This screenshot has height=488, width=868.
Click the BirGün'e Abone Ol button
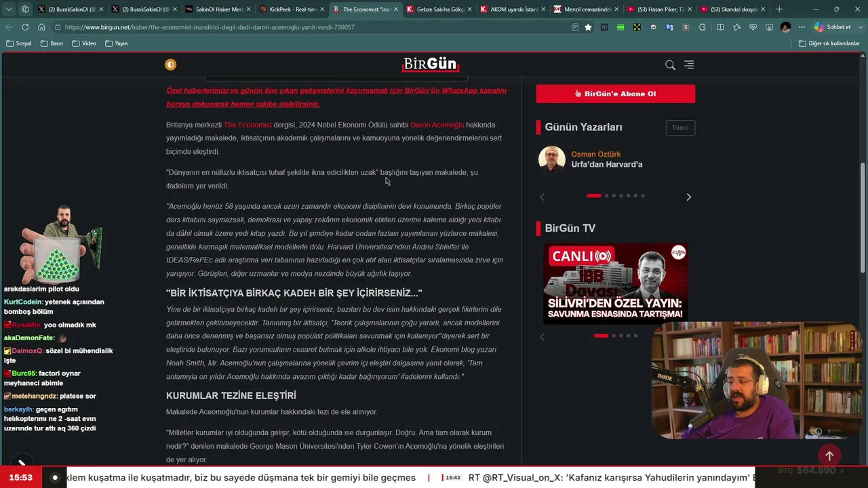(x=615, y=94)
